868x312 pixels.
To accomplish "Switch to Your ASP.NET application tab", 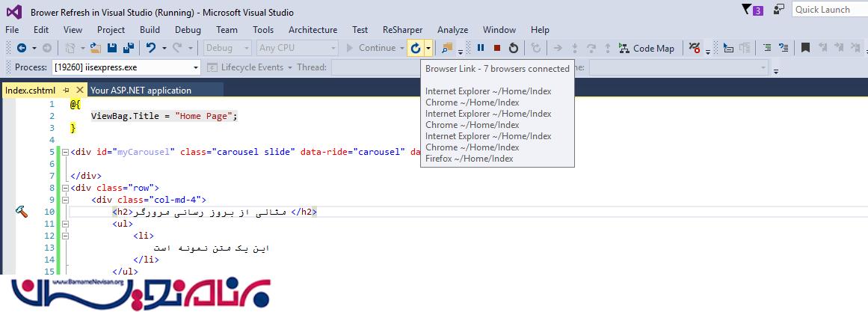I will (x=141, y=90).
